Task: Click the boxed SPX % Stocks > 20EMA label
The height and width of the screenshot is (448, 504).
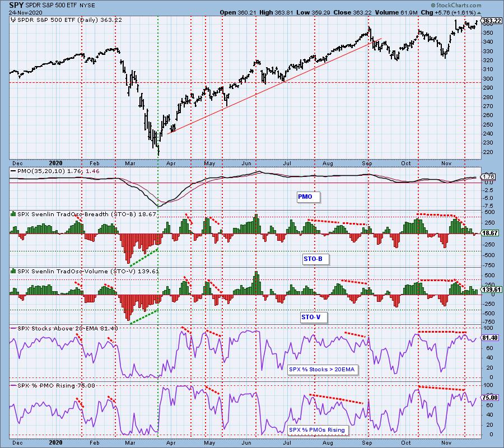Action: 323,370
